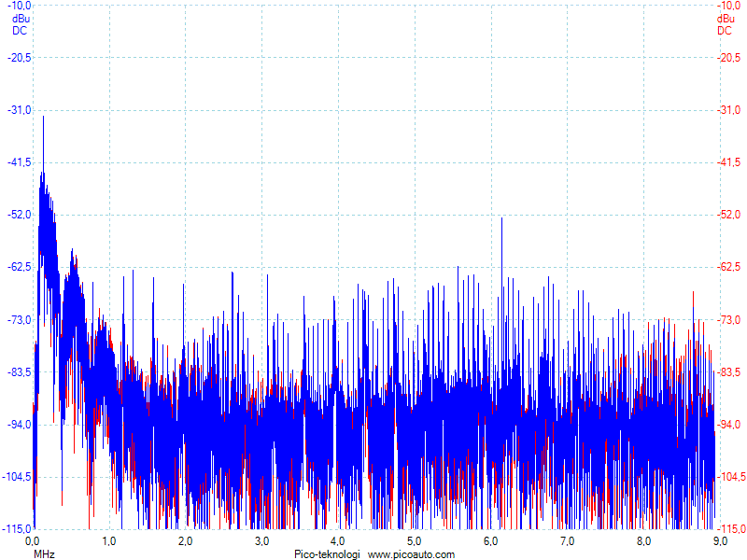
Task: Click the red -10,0 axis label
Action: coord(729,6)
